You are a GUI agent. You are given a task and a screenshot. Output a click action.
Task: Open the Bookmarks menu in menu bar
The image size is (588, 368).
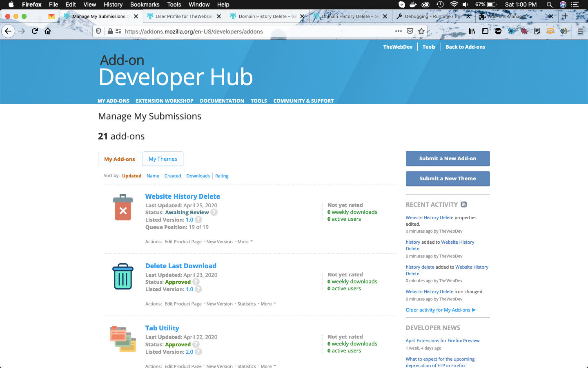coord(145,4)
